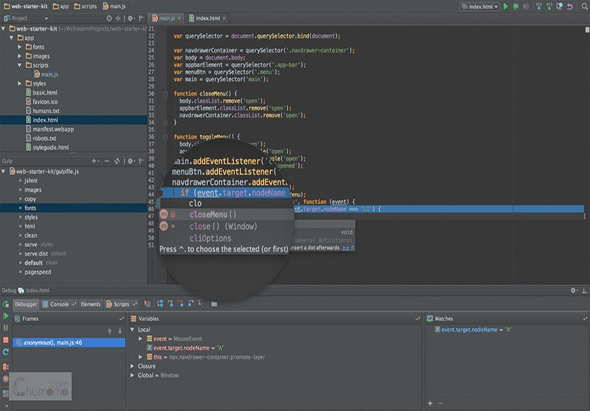
Task: Open Debug panel settings gear
Action: 573,290
